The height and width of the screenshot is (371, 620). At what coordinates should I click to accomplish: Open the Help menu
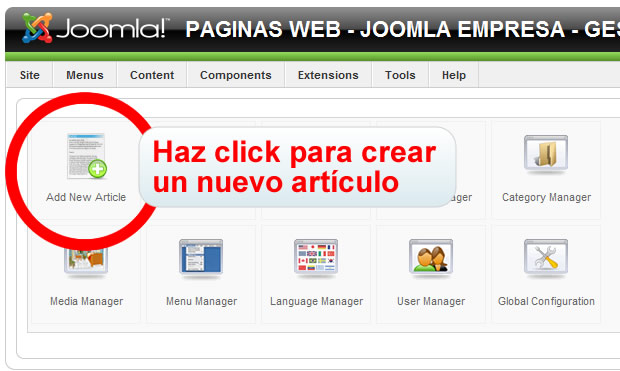click(x=454, y=75)
